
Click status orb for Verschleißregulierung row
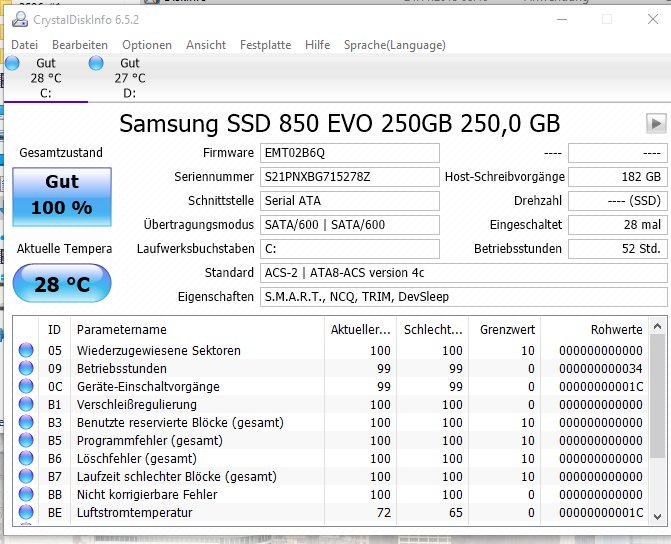(26, 404)
